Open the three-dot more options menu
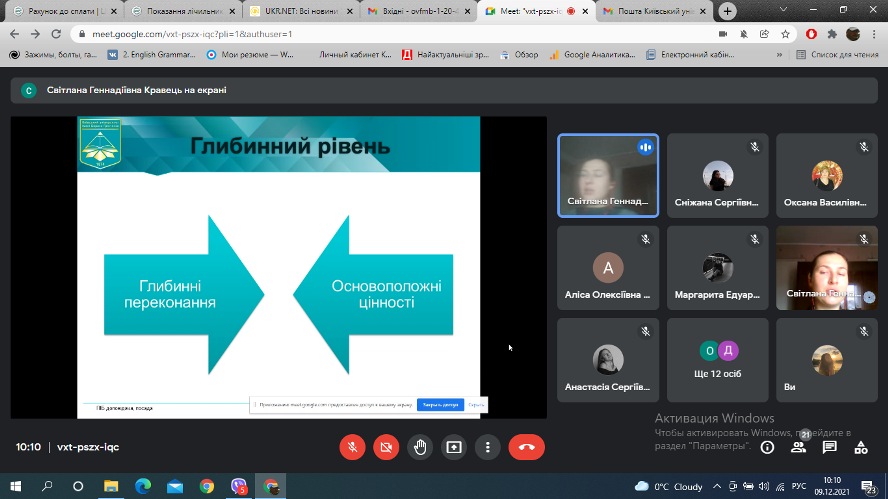This screenshot has width=888, height=499. (488, 447)
